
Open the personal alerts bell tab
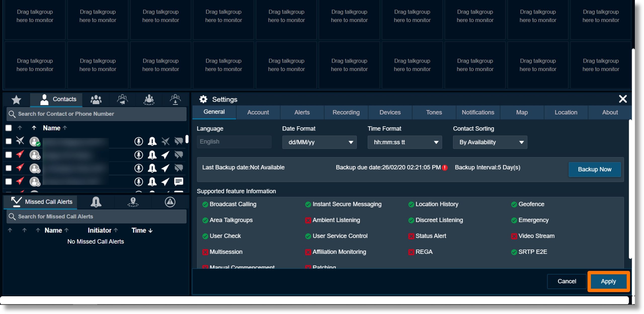tap(96, 202)
